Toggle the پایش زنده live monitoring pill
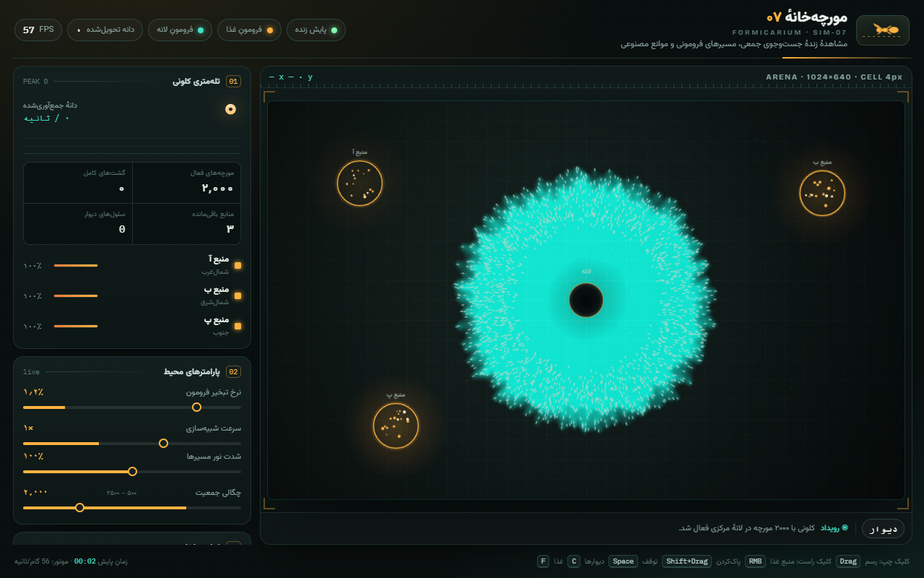Screen dimensions: 924x578 click(316, 30)
